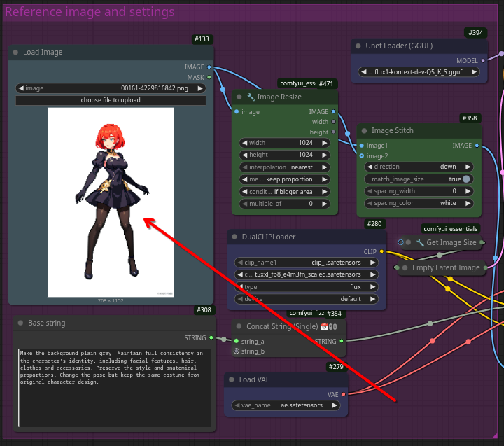Click the Base string STRING output socket

coord(211,337)
